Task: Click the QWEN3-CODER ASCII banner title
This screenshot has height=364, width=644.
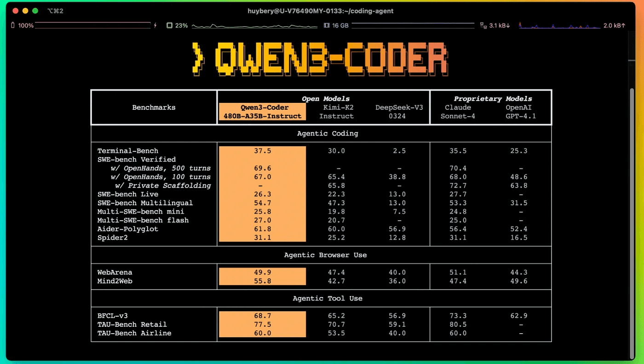Action: [x=320, y=59]
